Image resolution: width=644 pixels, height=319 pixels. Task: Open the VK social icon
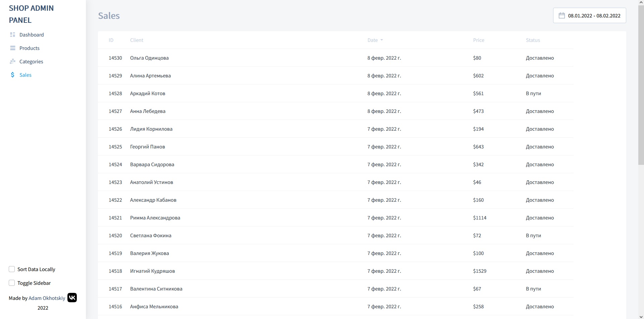pyautogui.click(x=72, y=298)
